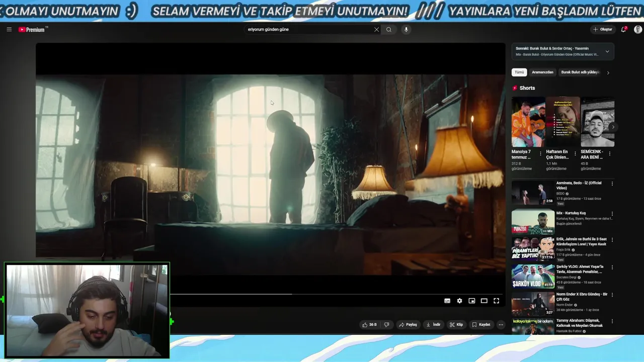Enter fullscreen on the video
Viewport: 644px width, 362px height.
pos(496,301)
